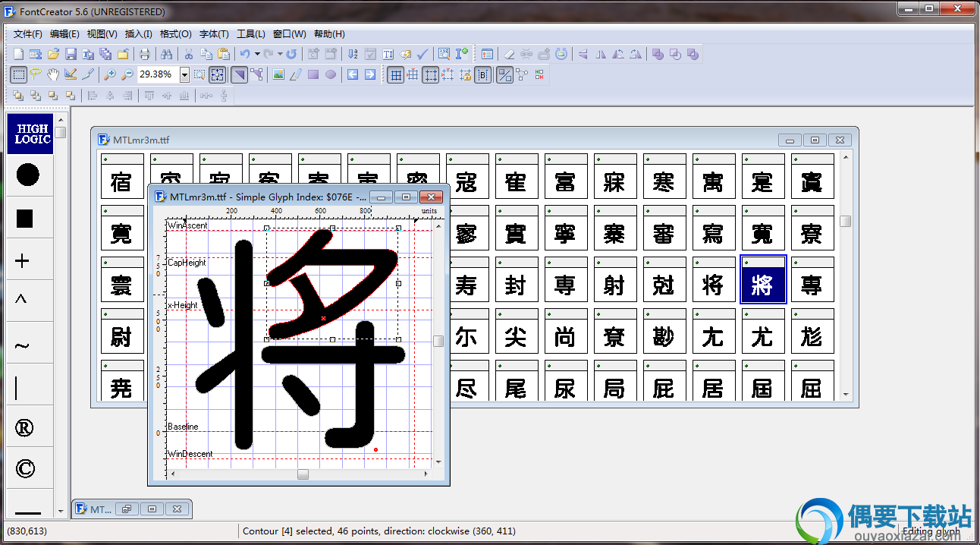Open the 字体(T) menu
The width and height of the screenshot is (980, 545).
pos(214,34)
